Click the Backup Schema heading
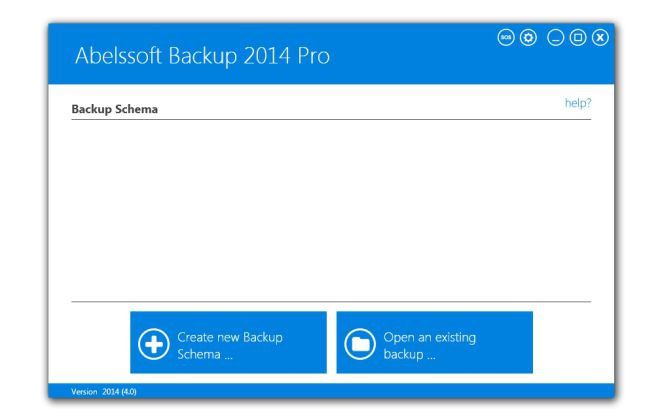This screenshot has width=660, height=418. tap(114, 109)
